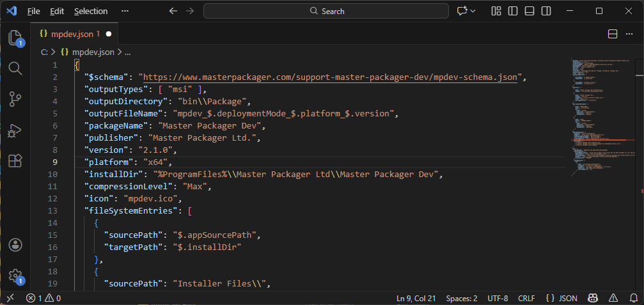Click the "$.appSourcePath" value
Viewport: 644px width, 305px height.
(x=216, y=235)
